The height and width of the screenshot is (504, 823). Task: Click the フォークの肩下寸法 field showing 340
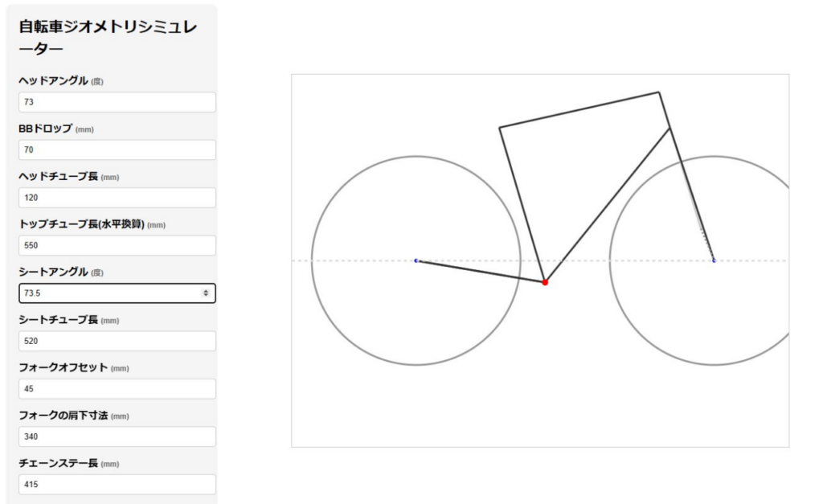pyautogui.click(x=117, y=436)
